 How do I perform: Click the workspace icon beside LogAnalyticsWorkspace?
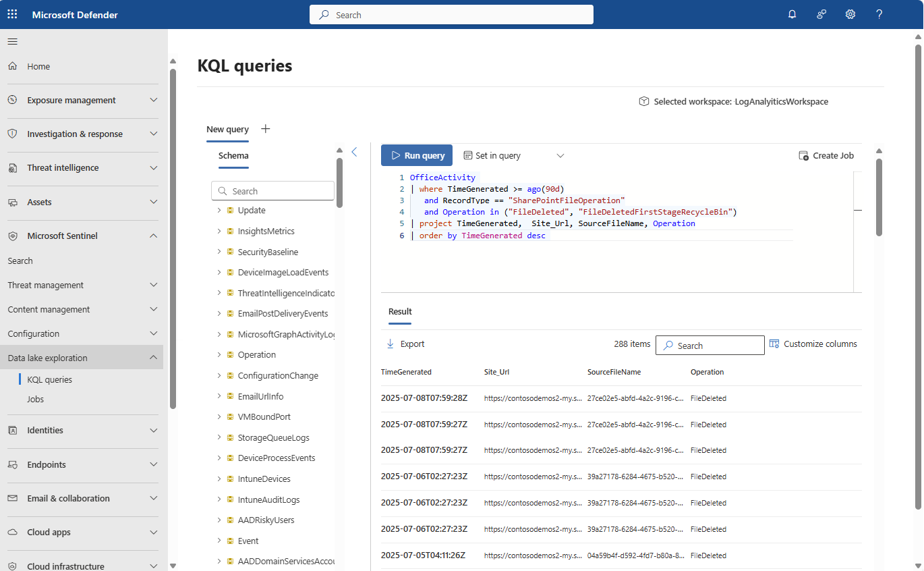(x=643, y=101)
